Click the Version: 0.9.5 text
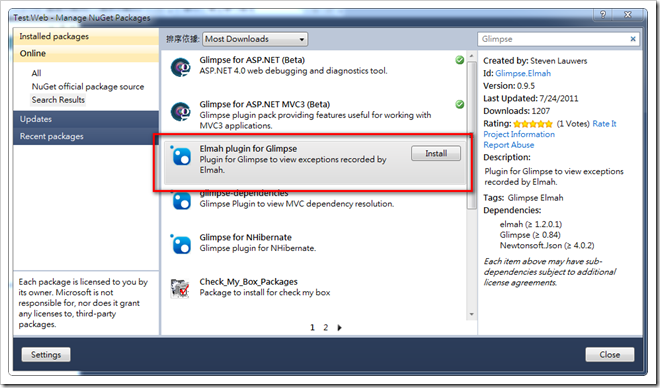Viewport: 660px width, 388px height. [x=509, y=86]
